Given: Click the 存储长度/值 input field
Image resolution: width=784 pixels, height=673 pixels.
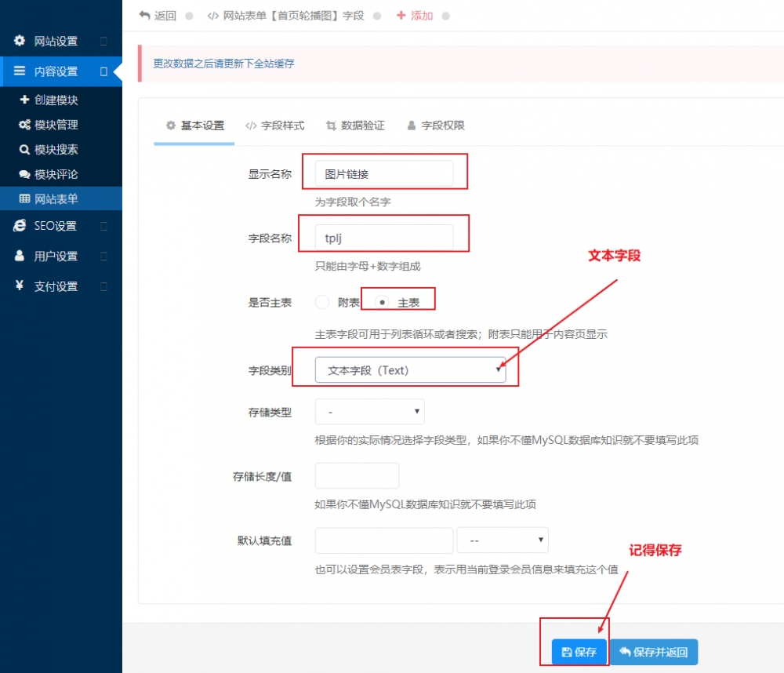Looking at the screenshot, I should pyautogui.click(x=357, y=476).
